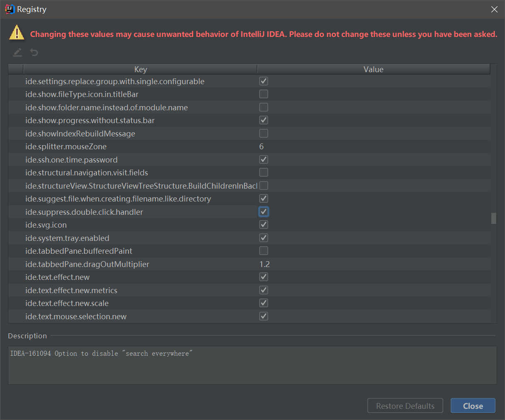Uncheck ide.ssh.one.time.password

click(x=264, y=159)
